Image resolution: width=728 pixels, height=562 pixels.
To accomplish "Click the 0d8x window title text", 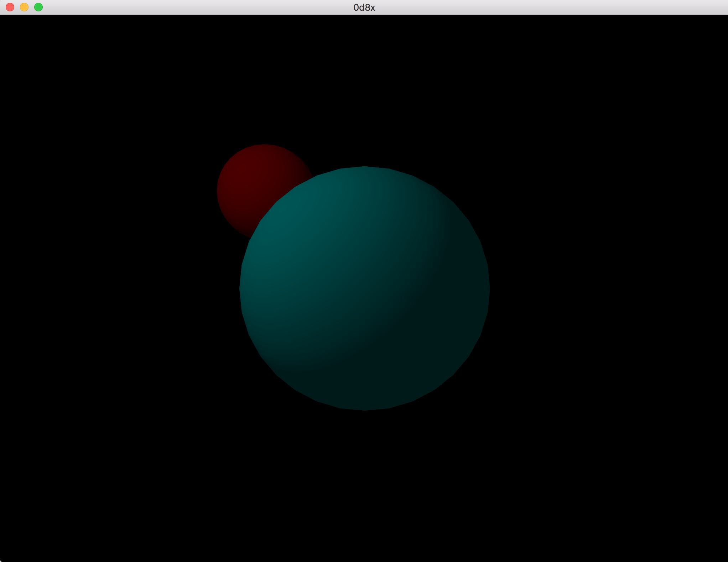I will (x=364, y=7).
